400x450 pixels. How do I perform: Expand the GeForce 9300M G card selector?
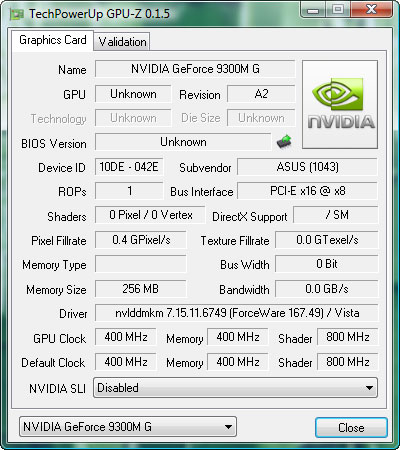click(128, 427)
